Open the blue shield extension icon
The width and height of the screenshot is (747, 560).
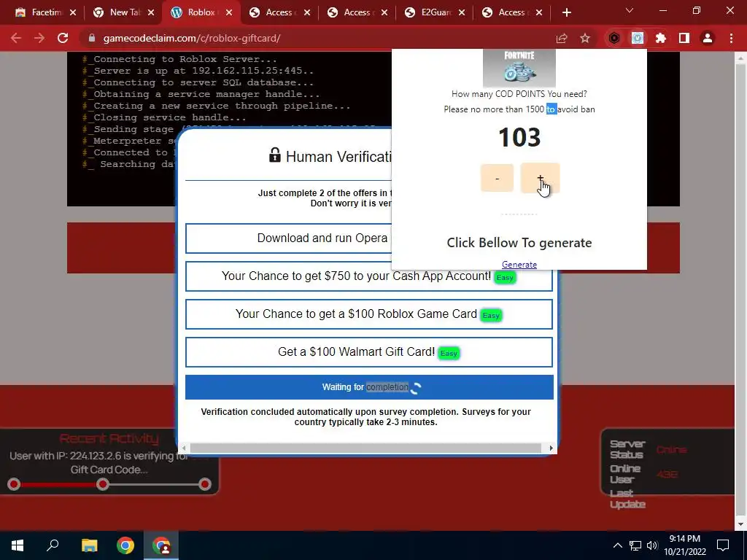[x=638, y=38]
